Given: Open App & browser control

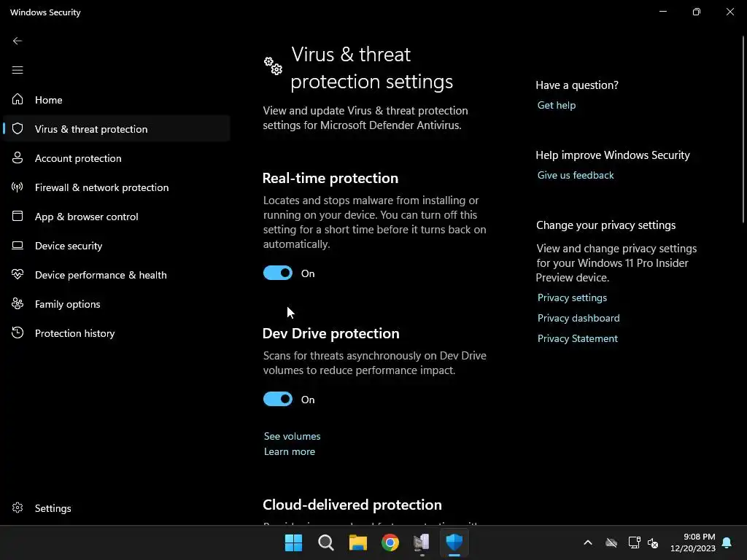Looking at the screenshot, I should pos(116,216).
